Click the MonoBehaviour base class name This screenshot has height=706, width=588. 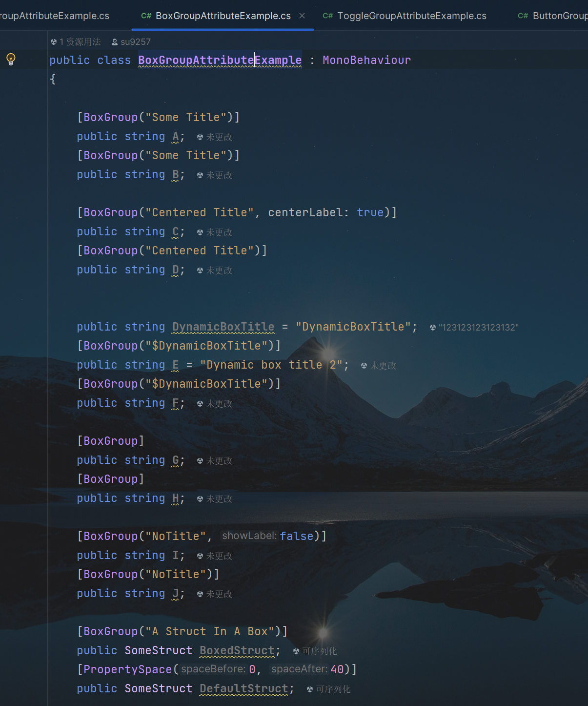click(366, 60)
